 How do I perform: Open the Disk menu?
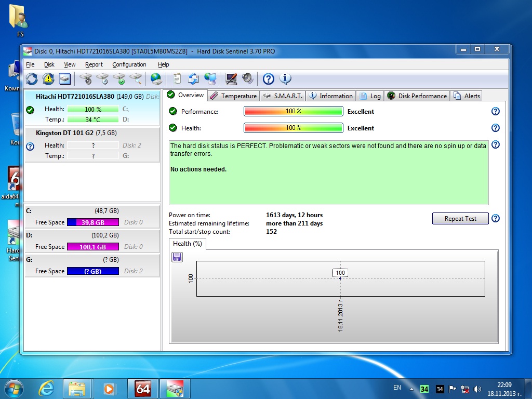point(49,64)
